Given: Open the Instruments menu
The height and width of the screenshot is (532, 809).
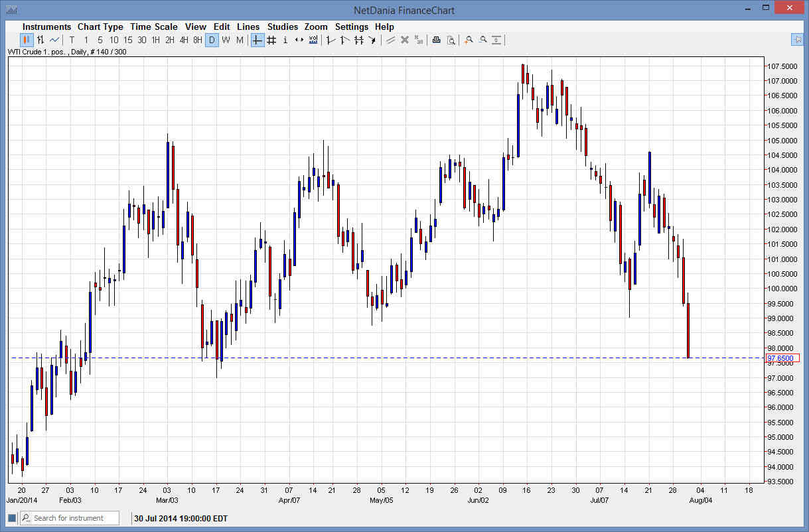Looking at the screenshot, I should click(46, 27).
